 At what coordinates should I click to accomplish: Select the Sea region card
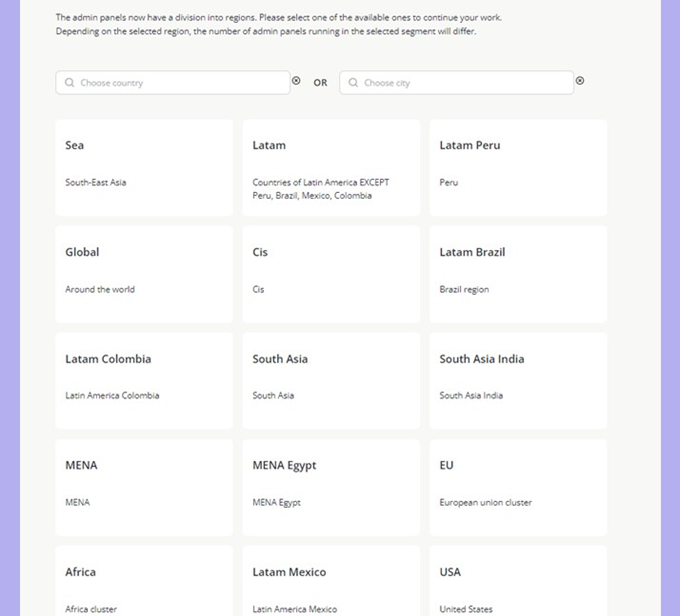click(x=144, y=168)
